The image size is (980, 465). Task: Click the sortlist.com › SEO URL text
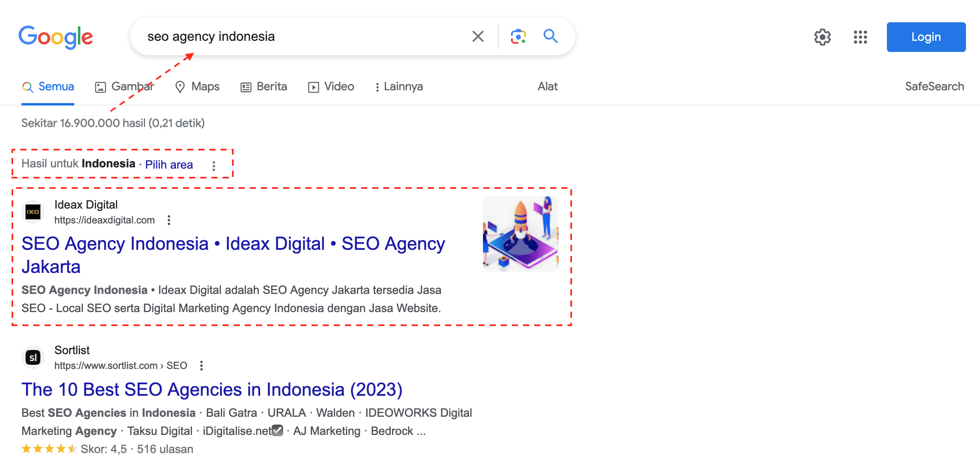point(121,366)
